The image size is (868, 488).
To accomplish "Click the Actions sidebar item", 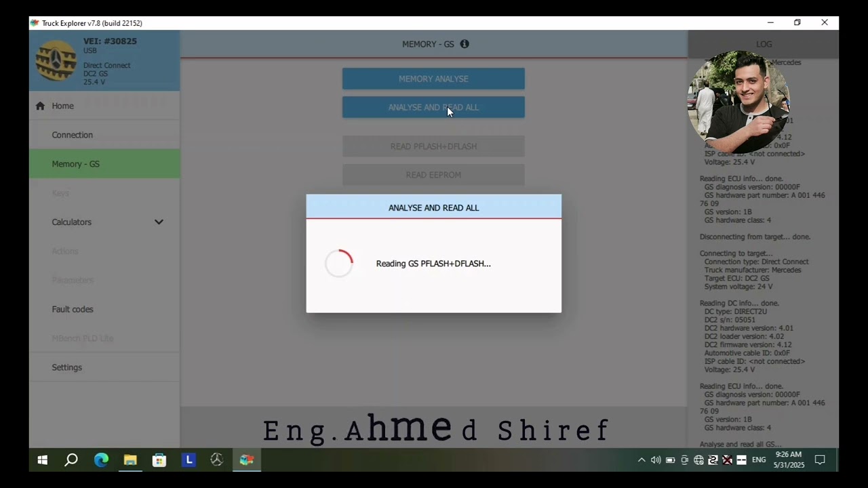I will 104,251.
